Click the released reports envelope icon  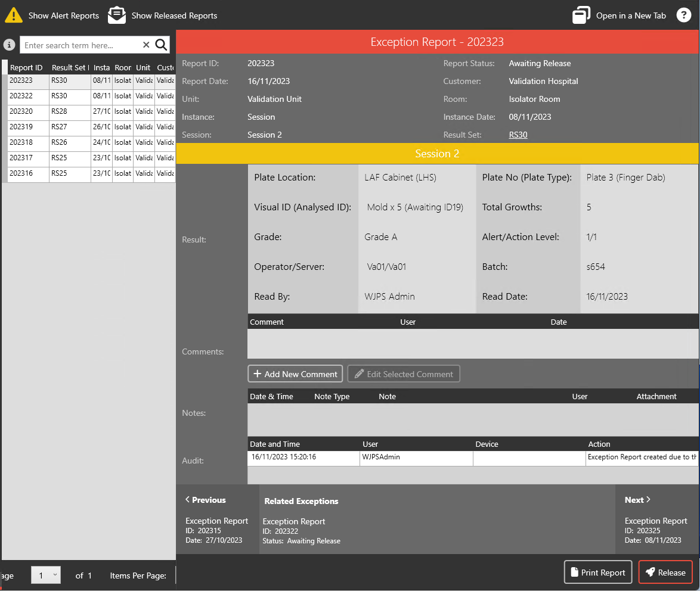(x=117, y=15)
